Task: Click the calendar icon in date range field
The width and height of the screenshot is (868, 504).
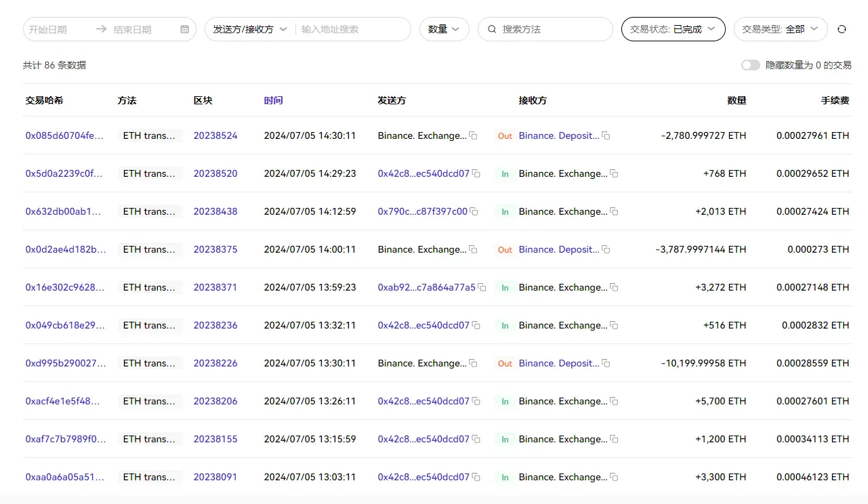Action: [185, 30]
